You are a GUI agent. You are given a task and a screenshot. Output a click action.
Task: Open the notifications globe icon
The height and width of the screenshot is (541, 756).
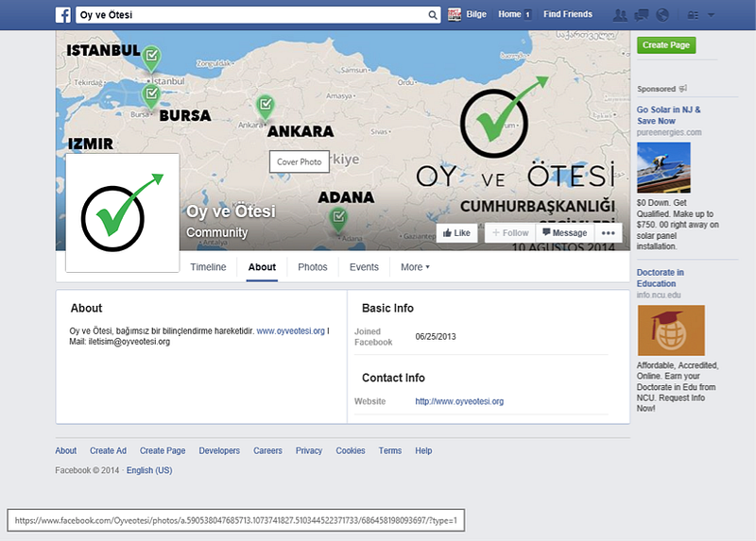pos(662,15)
